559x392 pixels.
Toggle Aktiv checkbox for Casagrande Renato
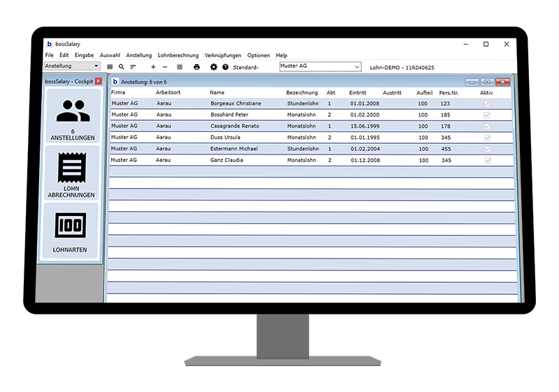pyautogui.click(x=487, y=126)
